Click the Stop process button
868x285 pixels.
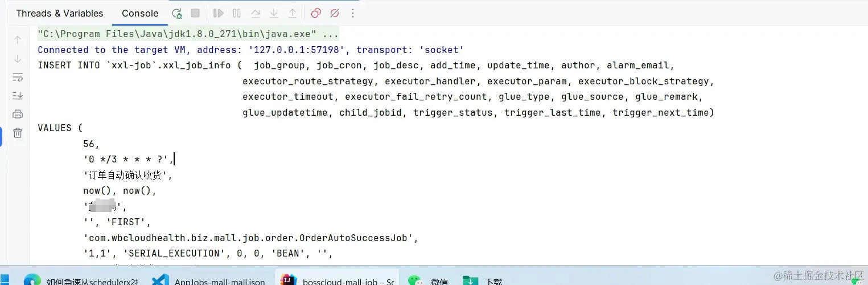click(195, 13)
